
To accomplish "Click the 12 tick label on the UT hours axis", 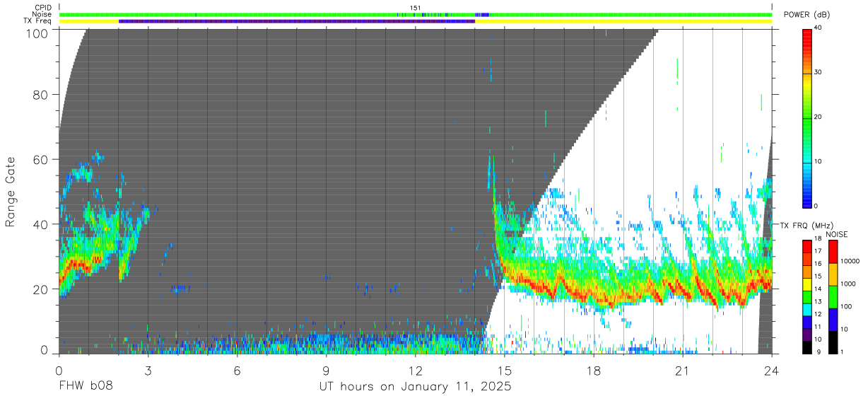I will point(416,371).
